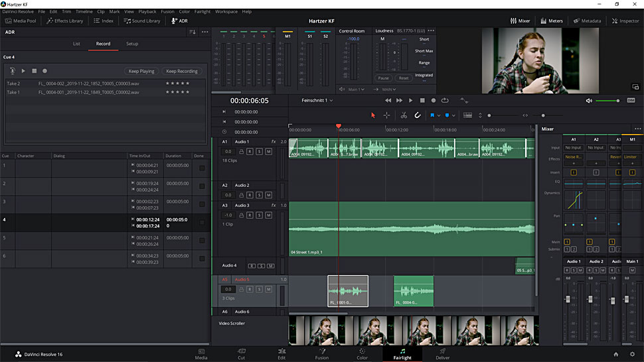Click the rewind transport button
The image size is (644, 362).
point(388,100)
